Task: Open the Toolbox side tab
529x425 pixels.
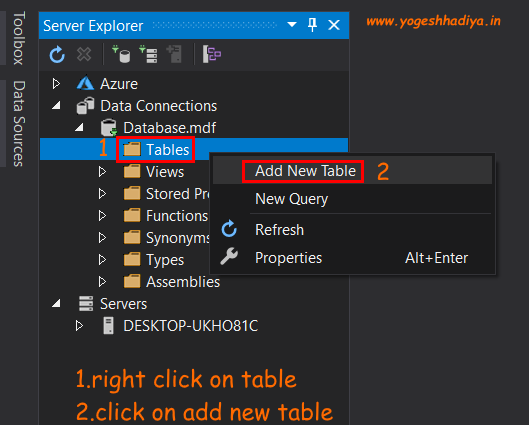Action: point(19,38)
